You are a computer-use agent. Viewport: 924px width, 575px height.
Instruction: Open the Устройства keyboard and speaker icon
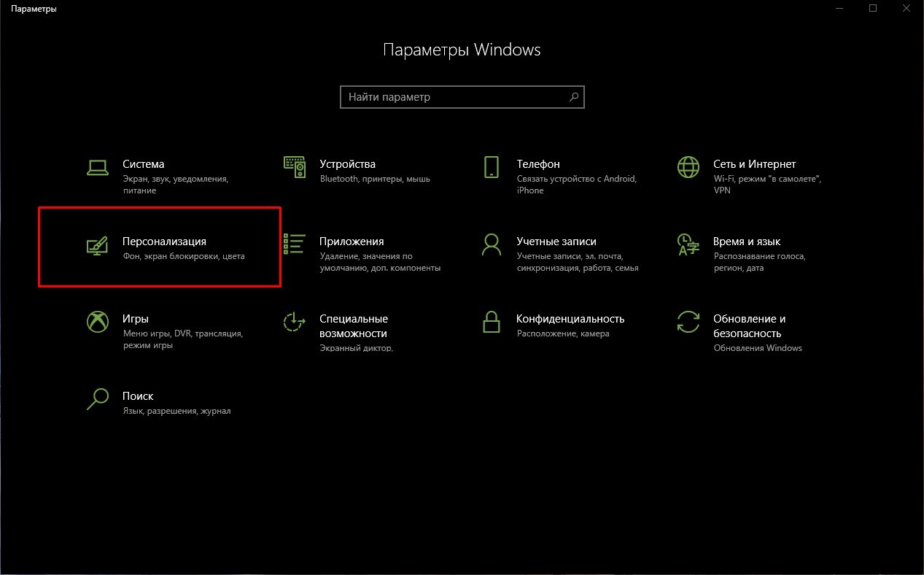(295, 167)
